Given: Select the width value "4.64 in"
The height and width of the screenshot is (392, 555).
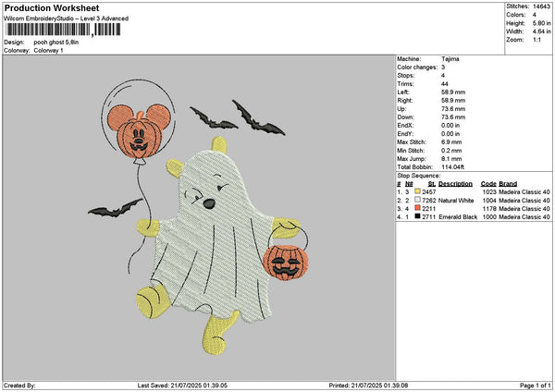Looking at the screenshot, I should 541,31.
